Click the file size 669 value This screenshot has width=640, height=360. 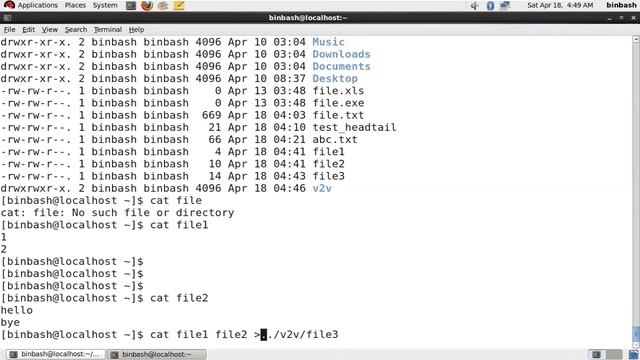[x=211, y=115]
